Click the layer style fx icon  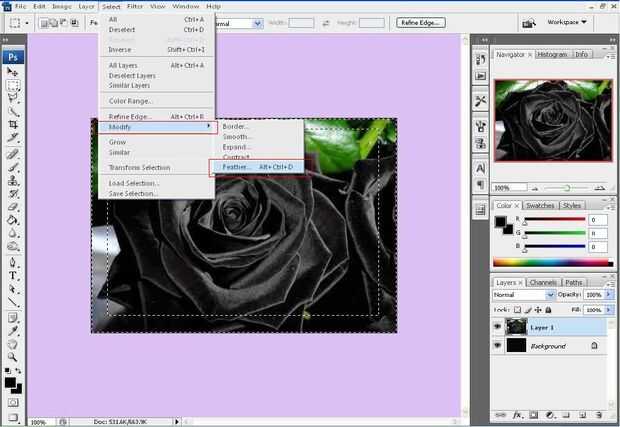(x=518, y=414)
